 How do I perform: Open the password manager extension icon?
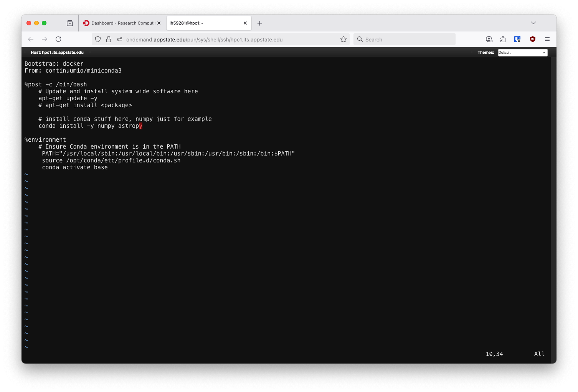517,39
